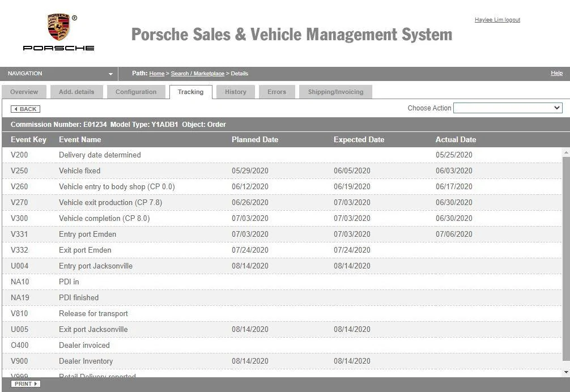Click the vertical scrollbar thumb
This screenshot has height=392, width=570.
566,259
